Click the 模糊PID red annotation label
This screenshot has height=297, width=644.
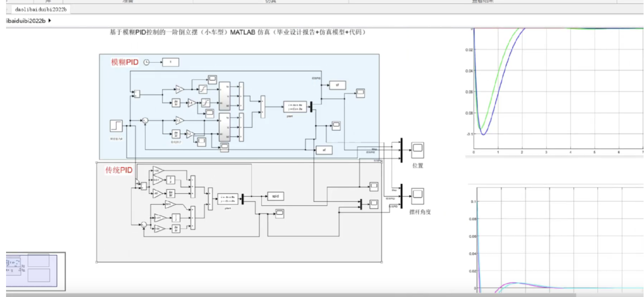[125, 62]
